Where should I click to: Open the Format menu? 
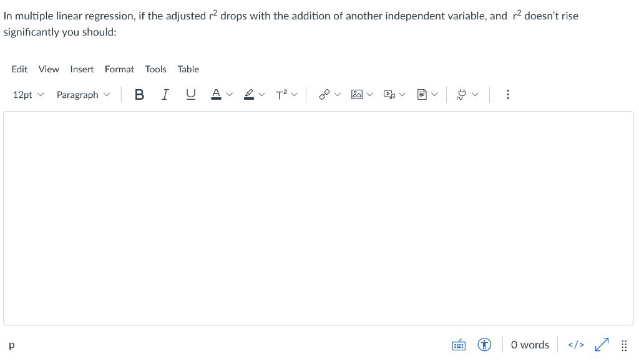(x=119, y=69)
